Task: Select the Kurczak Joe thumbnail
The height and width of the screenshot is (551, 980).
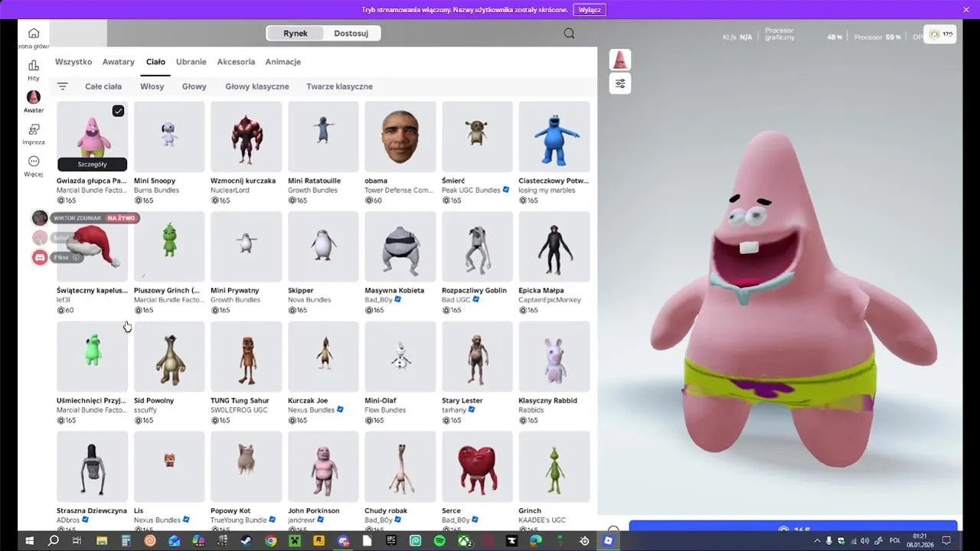Action: [323, 357]
